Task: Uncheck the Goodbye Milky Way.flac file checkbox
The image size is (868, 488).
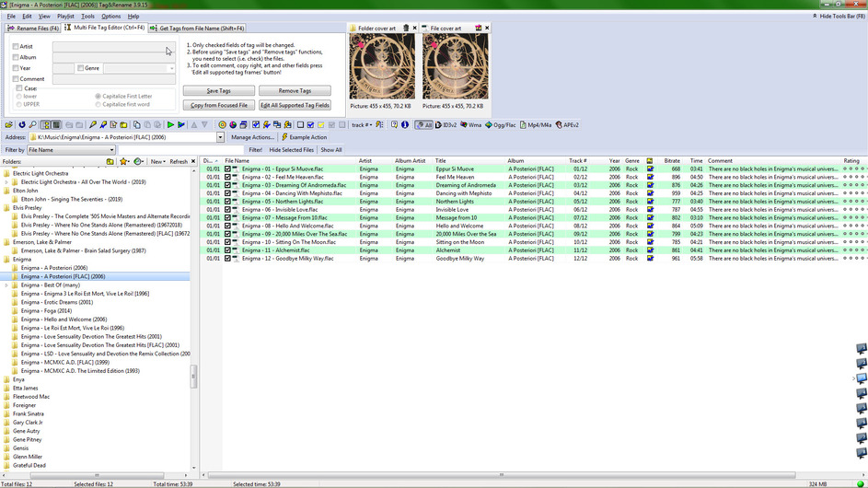Action: (227, 258)
